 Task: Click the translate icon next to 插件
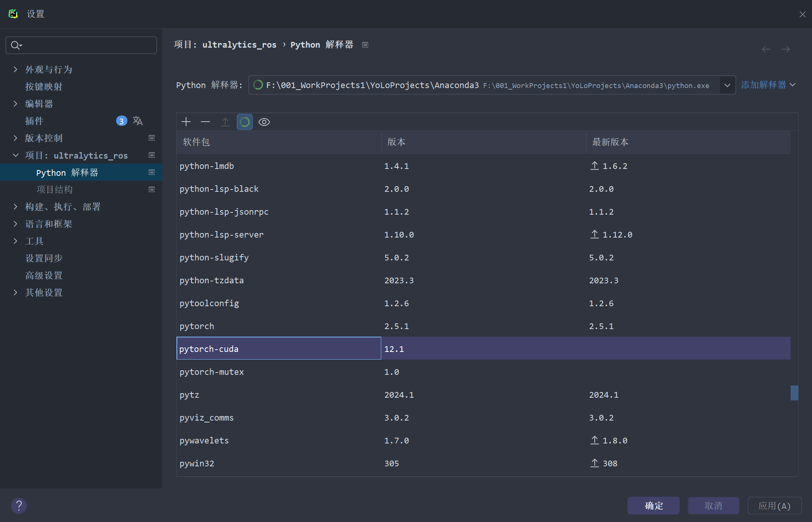tap(138, 121)
